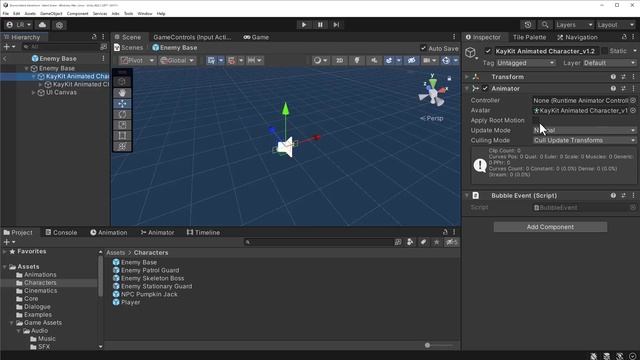Toggle the Static checkbox
The image size is (640, 360).
pyautogui.click(x=604, y=51)
